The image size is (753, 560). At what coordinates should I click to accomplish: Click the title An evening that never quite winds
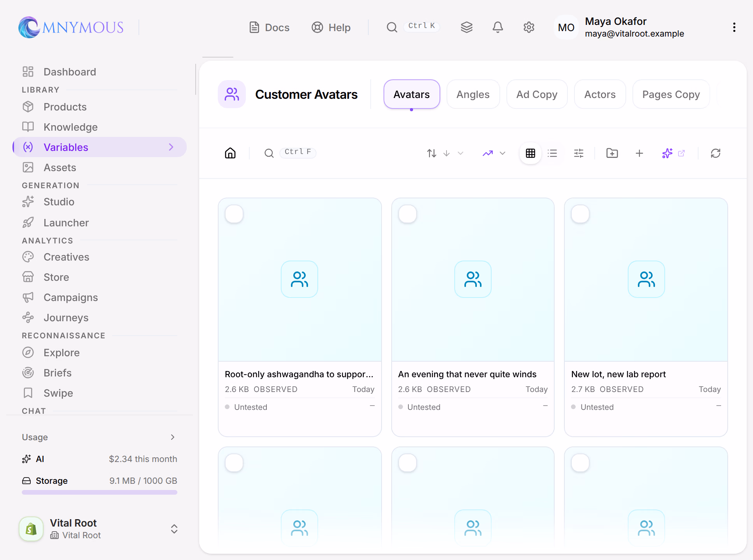click(x=467, y=374)
